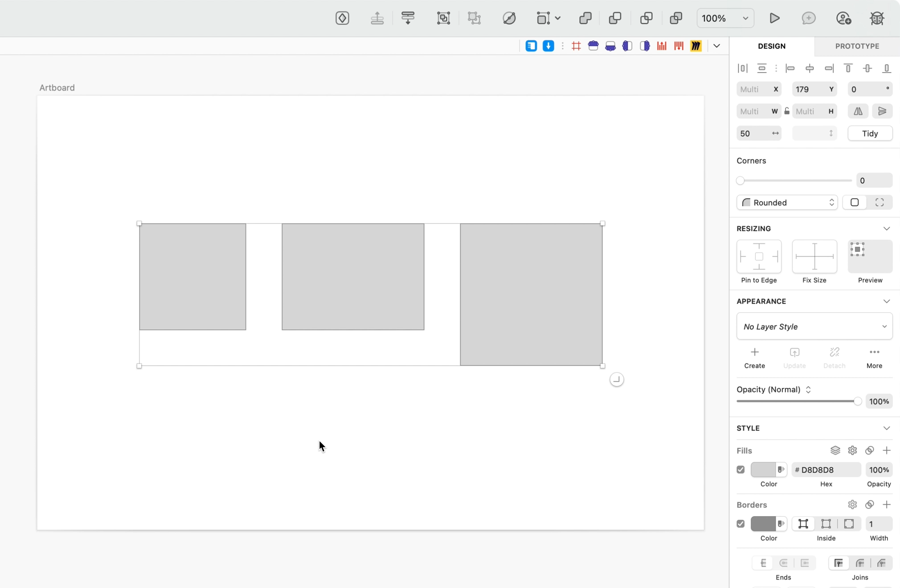Click Create to make a layer style

click(755, 358)
